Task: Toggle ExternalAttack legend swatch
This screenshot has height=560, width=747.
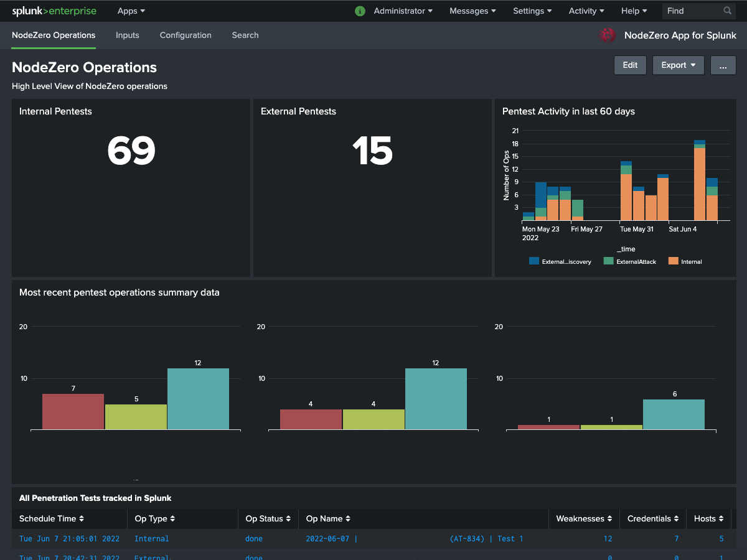Action: (609, 261)
